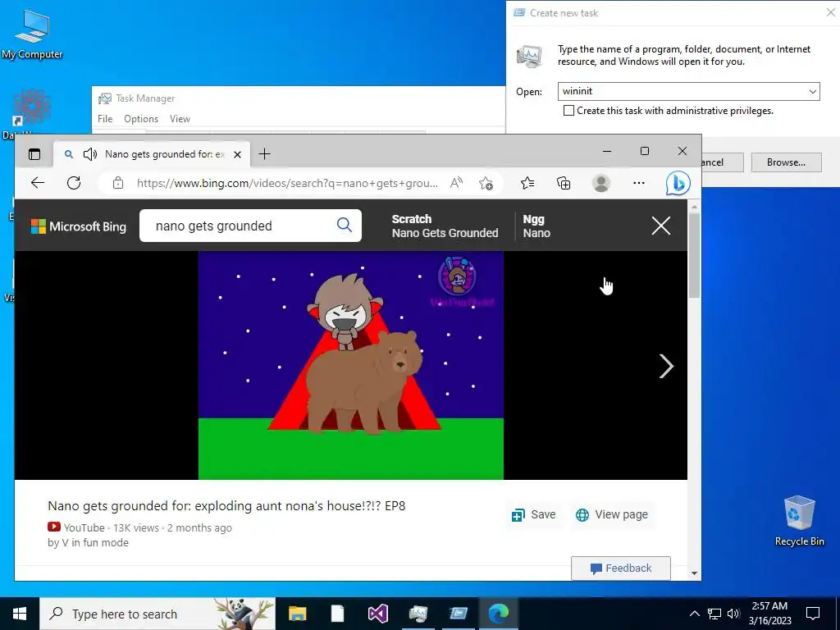Activate Read aloud icon in address bar
Viewport: 840px width, 630px height.
(x=456, y=183)
